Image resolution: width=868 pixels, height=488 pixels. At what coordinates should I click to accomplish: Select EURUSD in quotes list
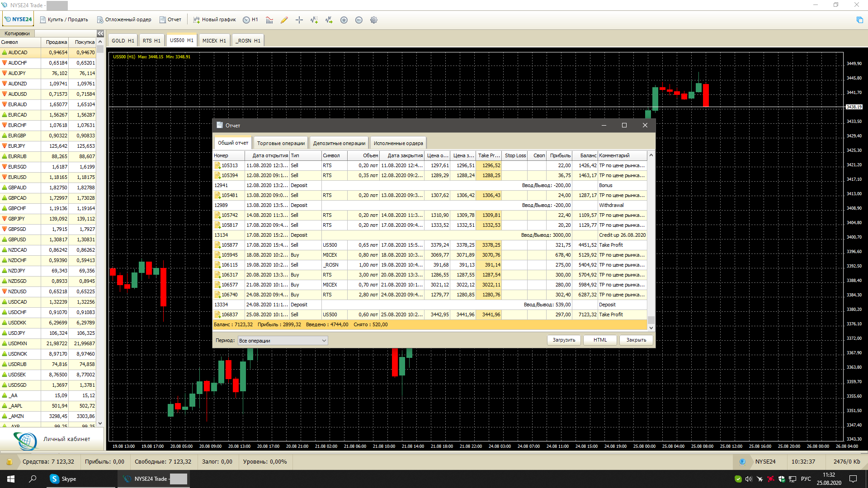[48, 178]
